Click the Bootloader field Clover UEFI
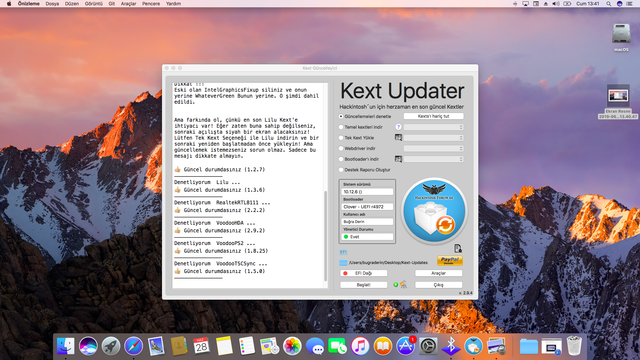This screenshot has width=640, height=360. click(367, 207)
